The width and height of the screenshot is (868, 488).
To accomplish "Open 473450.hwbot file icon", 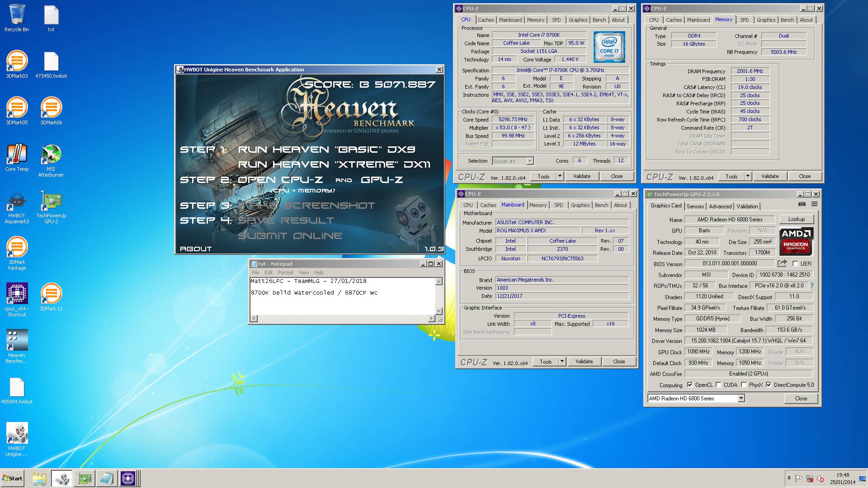I will 51,65.
